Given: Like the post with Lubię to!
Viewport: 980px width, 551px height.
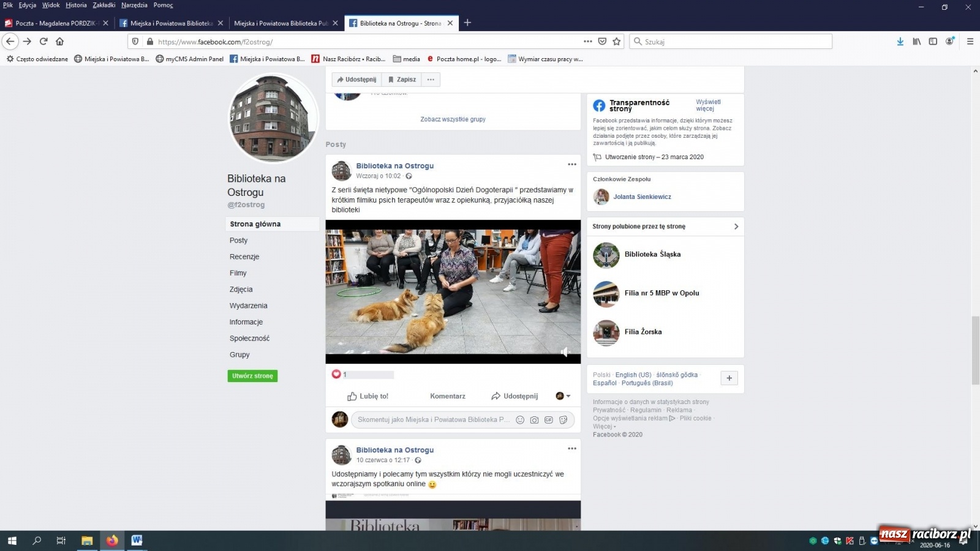Looking at the screenshot, I should 368,396.
